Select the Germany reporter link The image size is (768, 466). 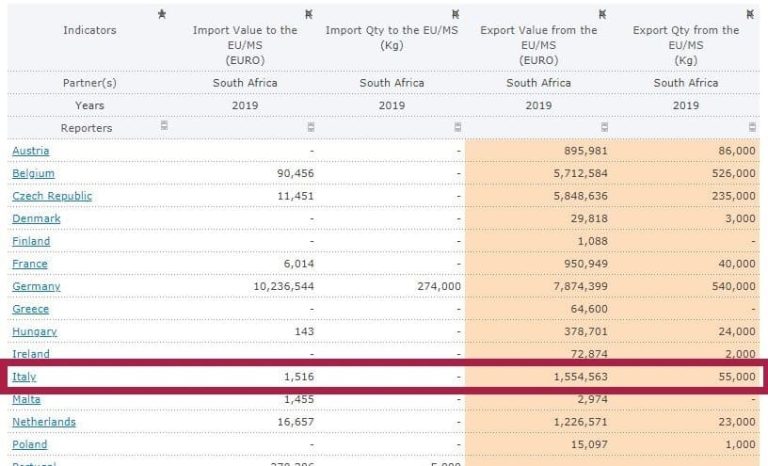click(36, 286)
